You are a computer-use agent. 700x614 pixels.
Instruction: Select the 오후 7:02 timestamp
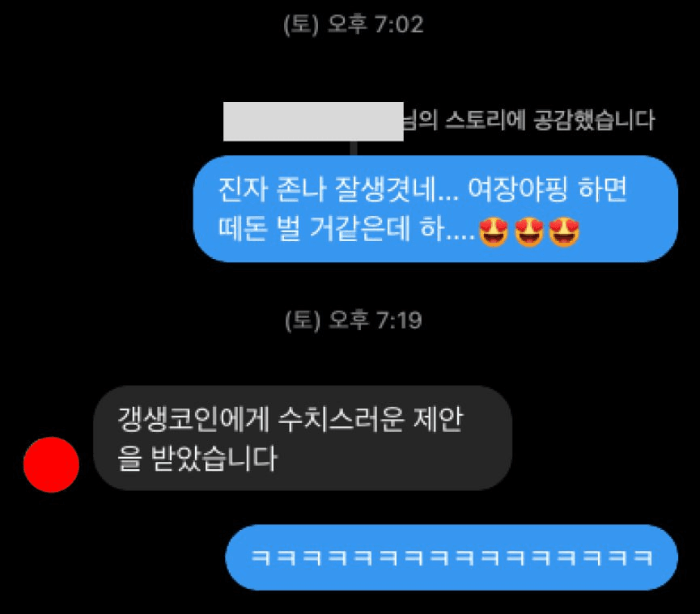tap(353, 24)
